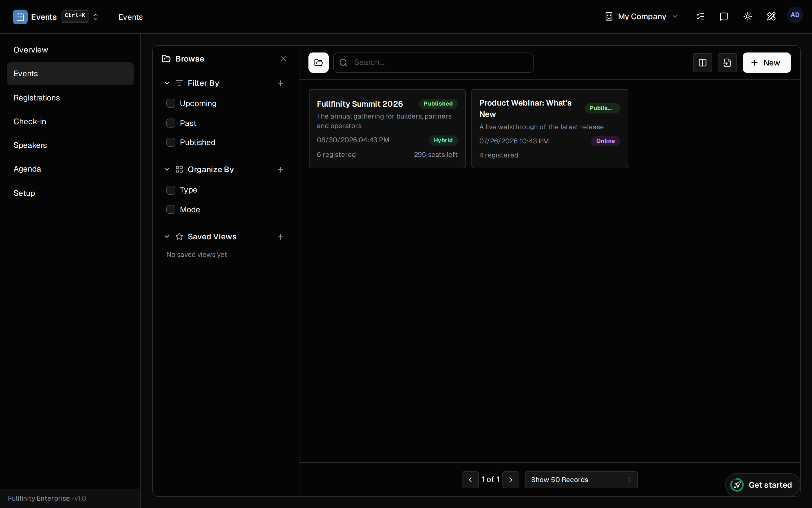Click the Online mode badge
This screenshot has height=508, width=812.
[605, 141]
